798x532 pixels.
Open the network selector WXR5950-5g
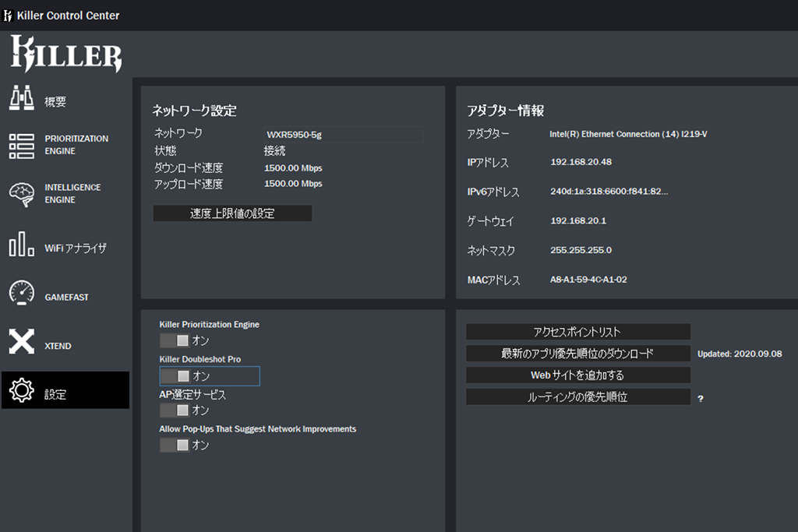coord(344,135)
